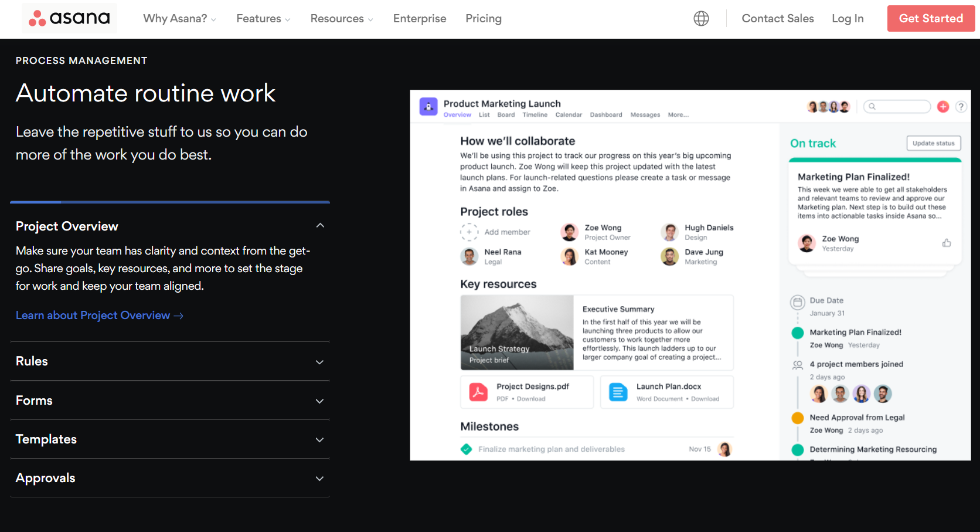Click the milestone assignee avatar beside Nov 15
Image resolution: width=980 pixels, height=532 pixels.
(725, 449)
